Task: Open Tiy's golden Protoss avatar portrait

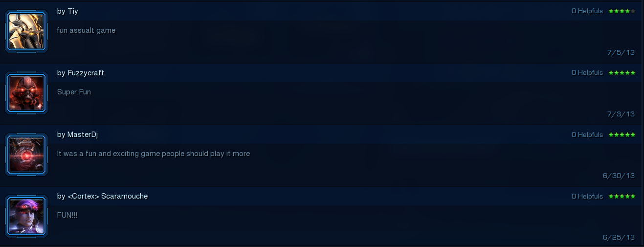Action: [x=26, y=31]
